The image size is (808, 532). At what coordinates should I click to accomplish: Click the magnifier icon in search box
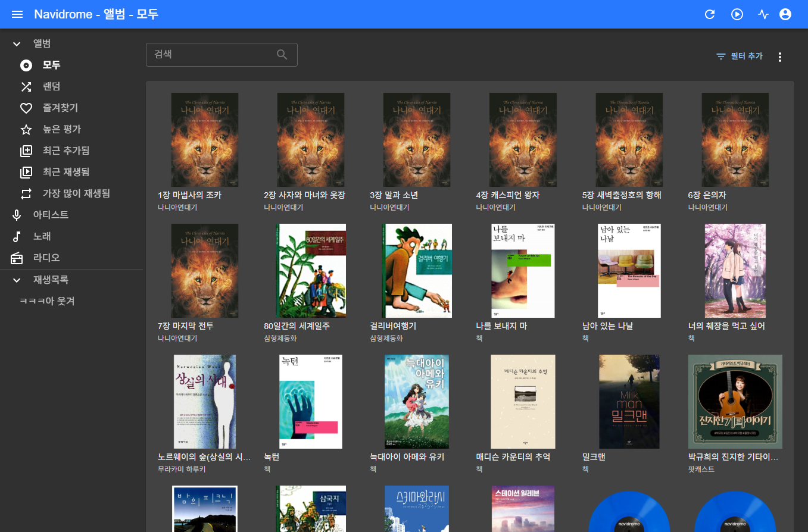coord(282,55)
